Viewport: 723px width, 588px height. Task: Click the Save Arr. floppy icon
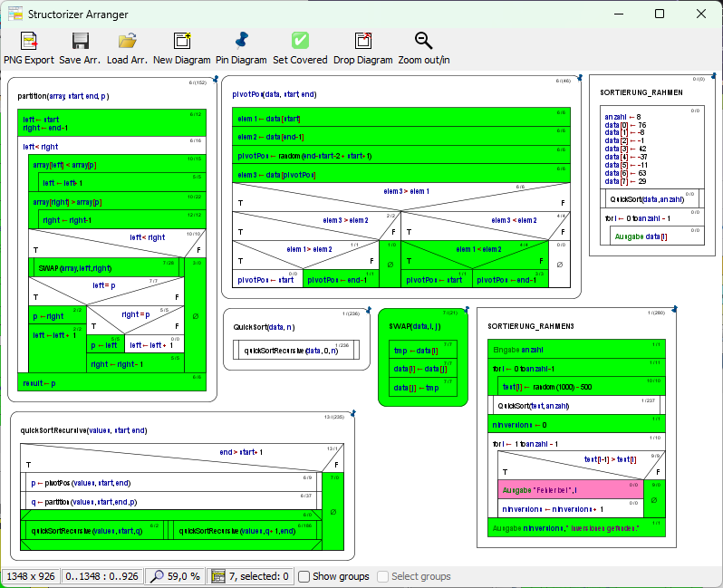(81, 41)
